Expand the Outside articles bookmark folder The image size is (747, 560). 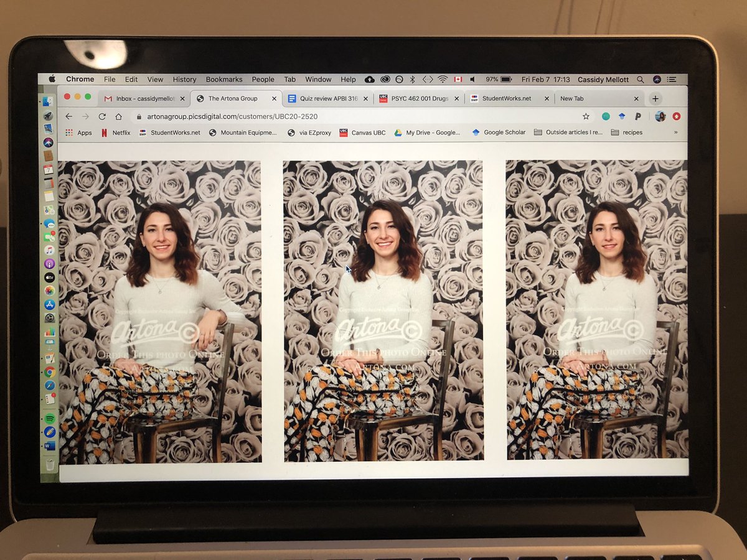click(x=569, y=132)
